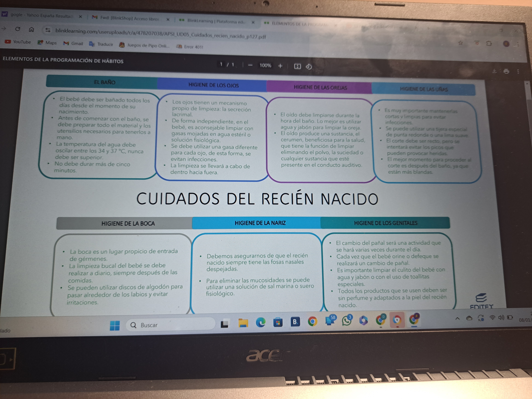Screen dimensions: 532x399
Task: Print the PDF document
Action: 506,71
